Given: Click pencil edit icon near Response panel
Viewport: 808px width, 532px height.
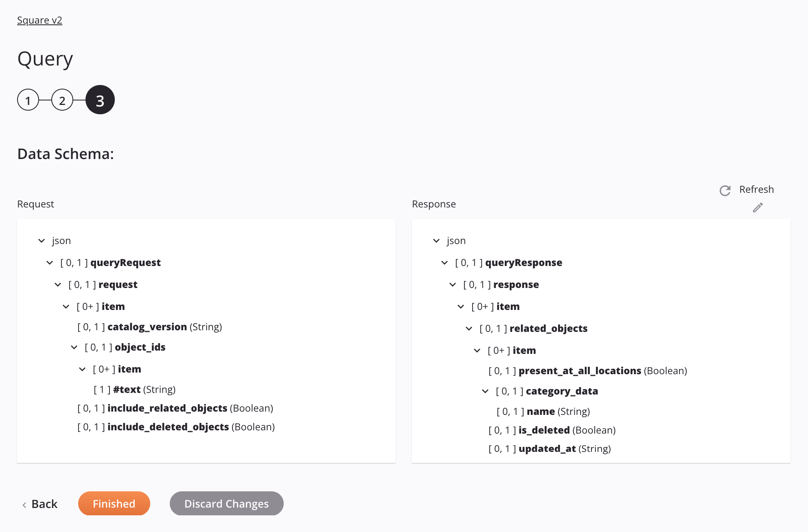Looking at the screenshot, I should tap(758, 207).
